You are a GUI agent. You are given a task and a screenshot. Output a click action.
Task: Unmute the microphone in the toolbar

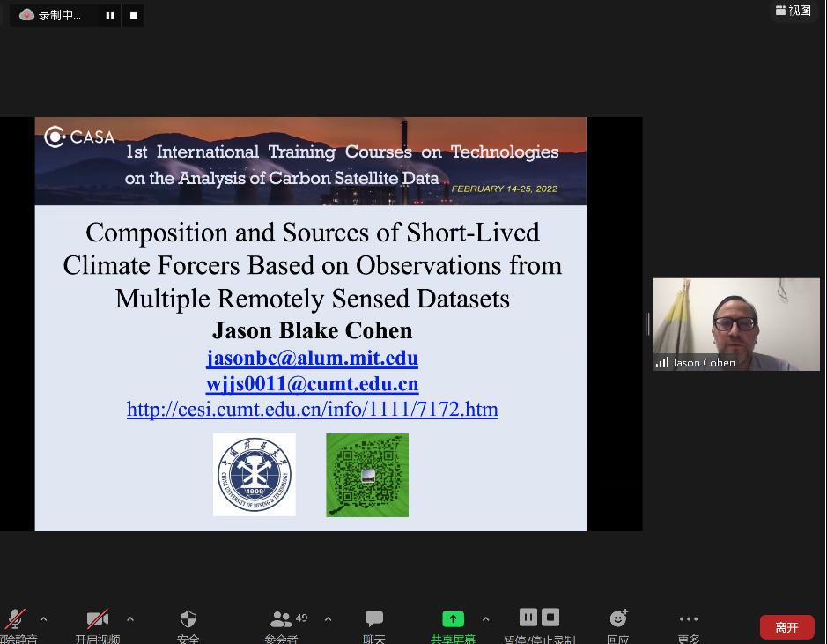click(16, 619)
